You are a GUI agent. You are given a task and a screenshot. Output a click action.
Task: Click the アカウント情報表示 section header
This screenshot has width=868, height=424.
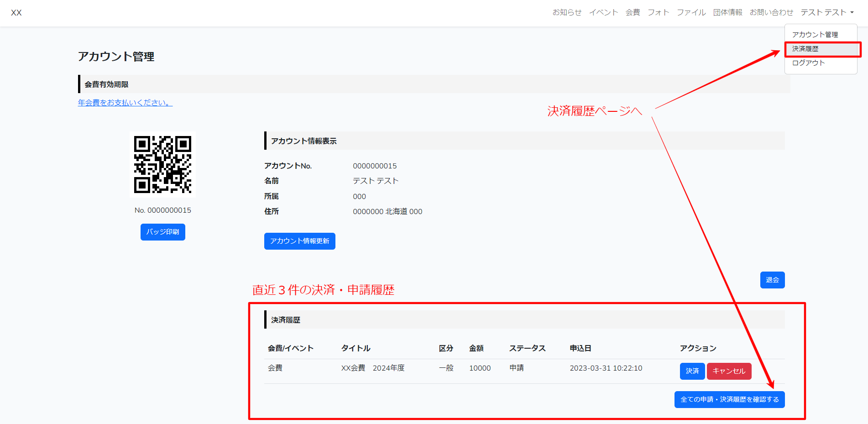(x=524, y=141)
